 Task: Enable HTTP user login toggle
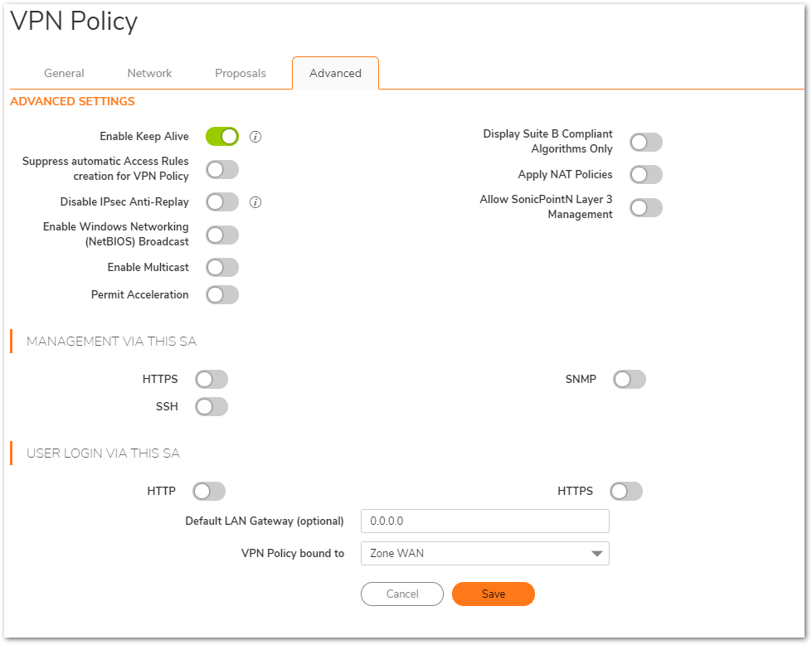click(209, 492)
